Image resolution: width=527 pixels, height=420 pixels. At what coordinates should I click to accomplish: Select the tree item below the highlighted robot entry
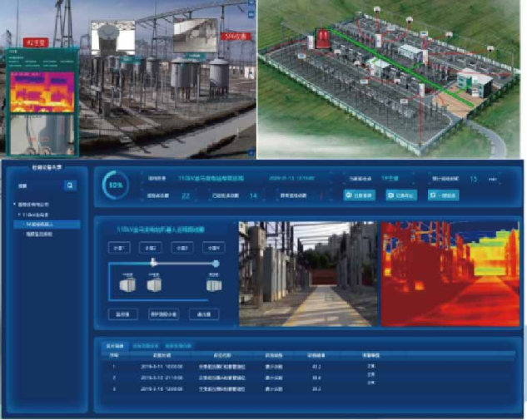point(43,235)
